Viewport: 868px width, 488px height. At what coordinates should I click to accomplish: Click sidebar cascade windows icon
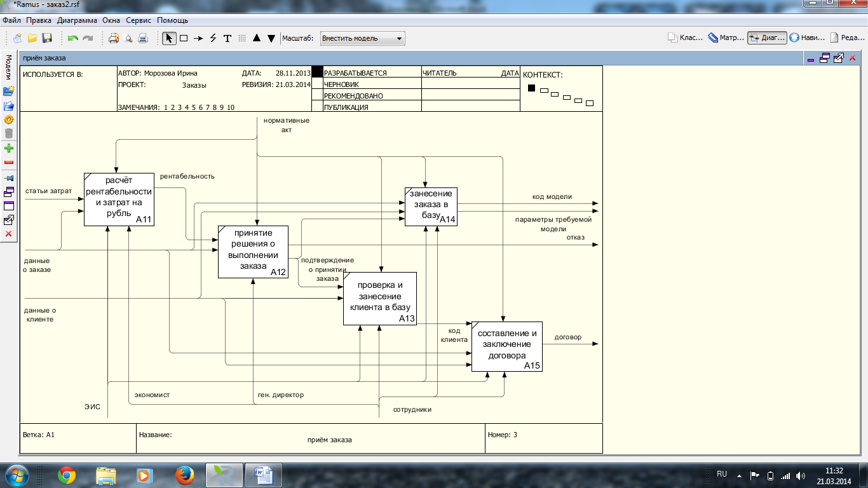9,192
